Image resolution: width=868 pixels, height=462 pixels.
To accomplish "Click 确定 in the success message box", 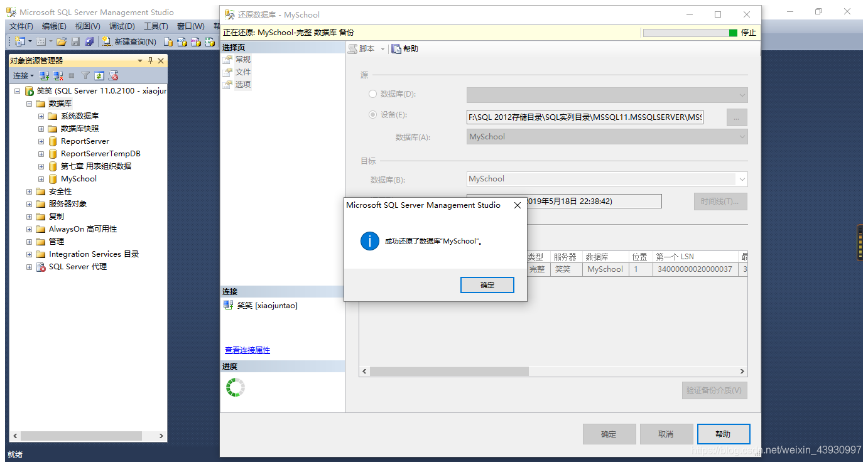I will click(487, 285).
